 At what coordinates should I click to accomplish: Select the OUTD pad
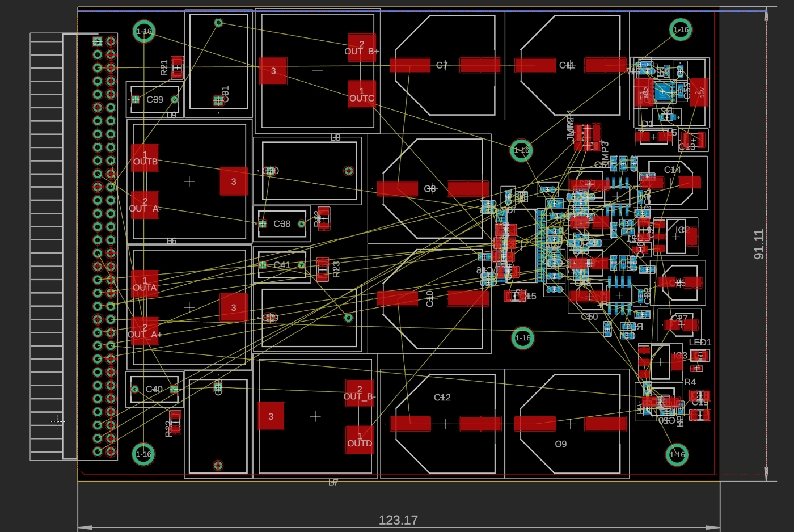360,440
